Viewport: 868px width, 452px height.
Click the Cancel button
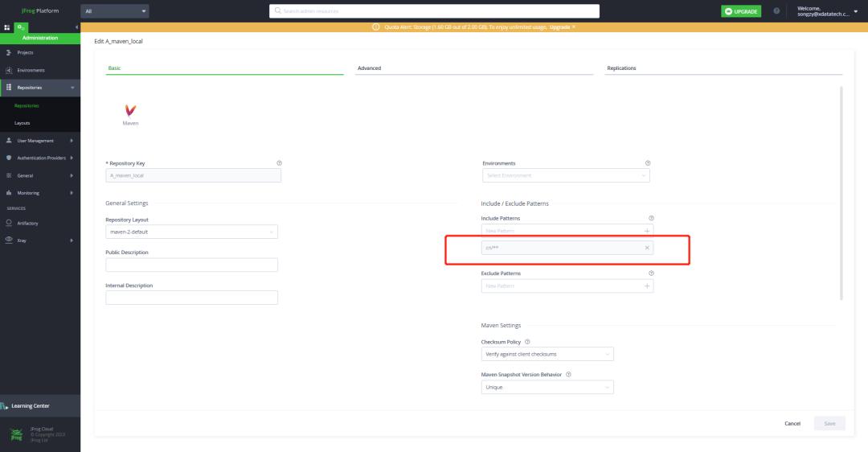coord(792,424)
